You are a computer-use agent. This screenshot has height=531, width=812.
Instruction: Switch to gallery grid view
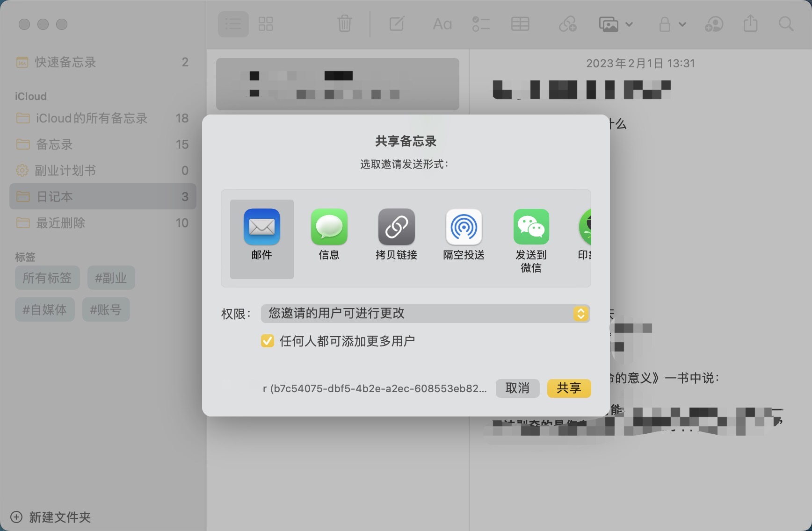pos(266,24)
